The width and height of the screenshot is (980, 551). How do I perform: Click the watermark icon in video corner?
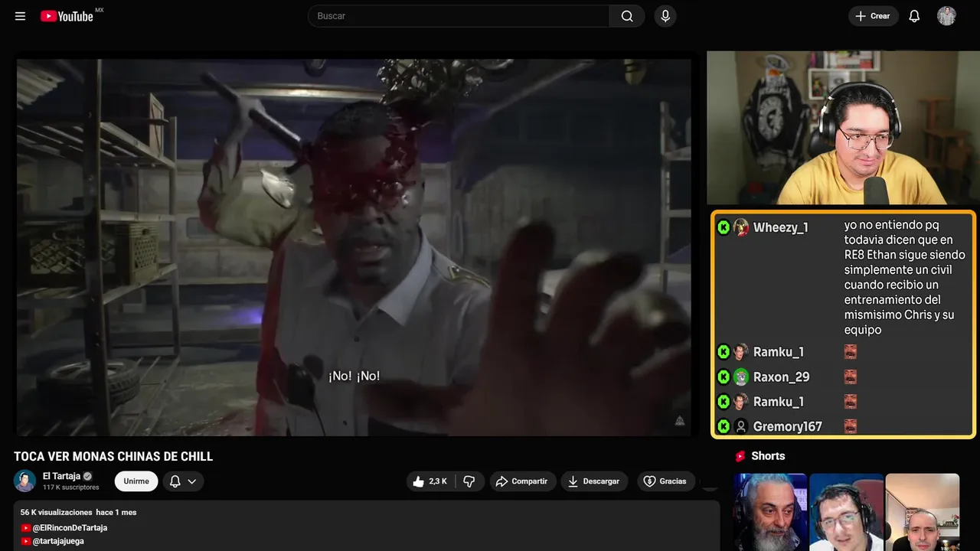[679, 421]
